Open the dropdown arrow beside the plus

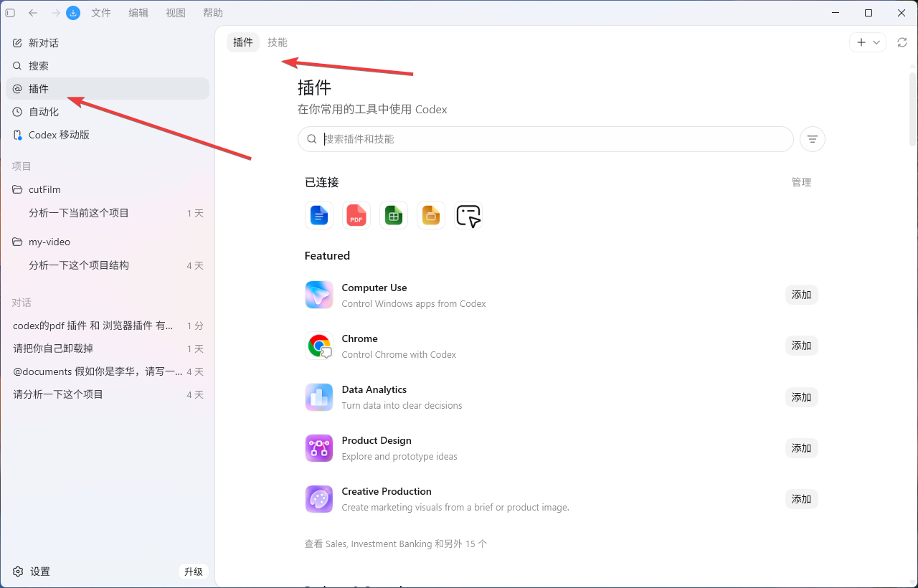point(876,42)
